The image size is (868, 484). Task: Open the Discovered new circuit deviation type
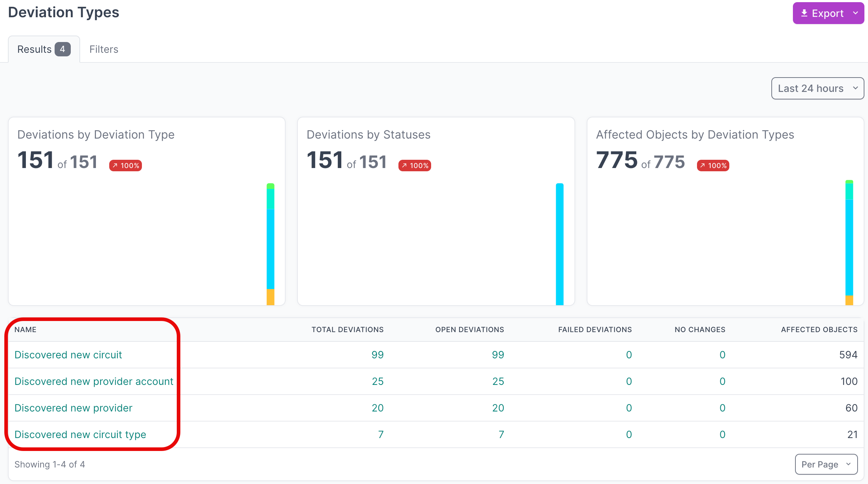68,354
